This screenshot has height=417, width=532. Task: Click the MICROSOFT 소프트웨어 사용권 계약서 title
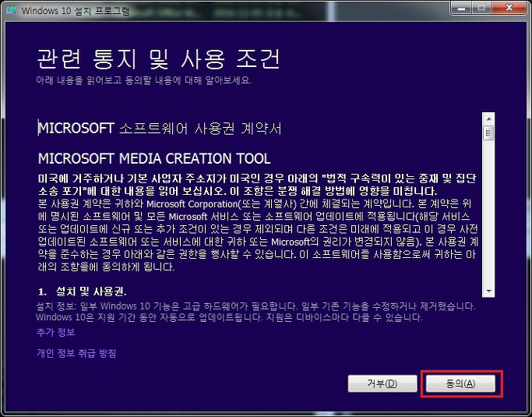160,129
